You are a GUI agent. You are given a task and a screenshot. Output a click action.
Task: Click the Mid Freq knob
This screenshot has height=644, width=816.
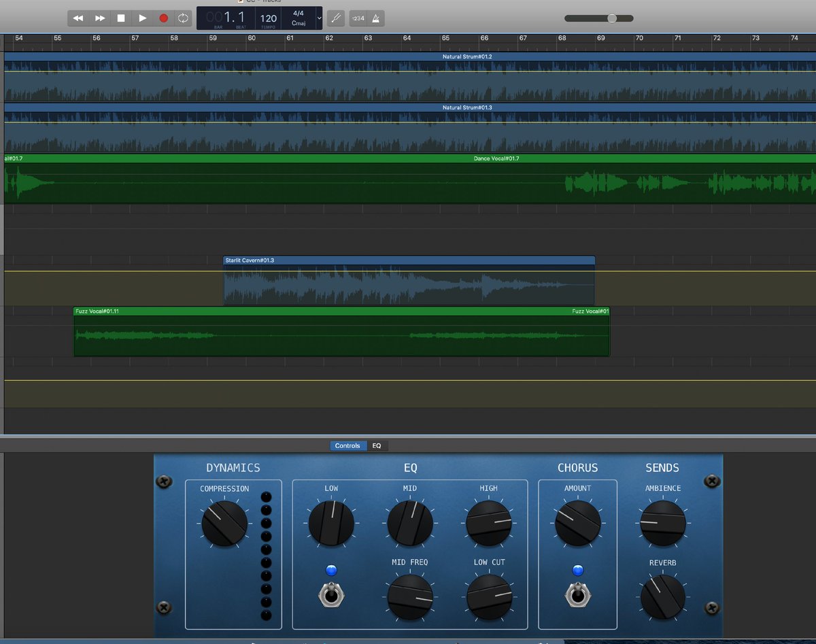(410, 596)
